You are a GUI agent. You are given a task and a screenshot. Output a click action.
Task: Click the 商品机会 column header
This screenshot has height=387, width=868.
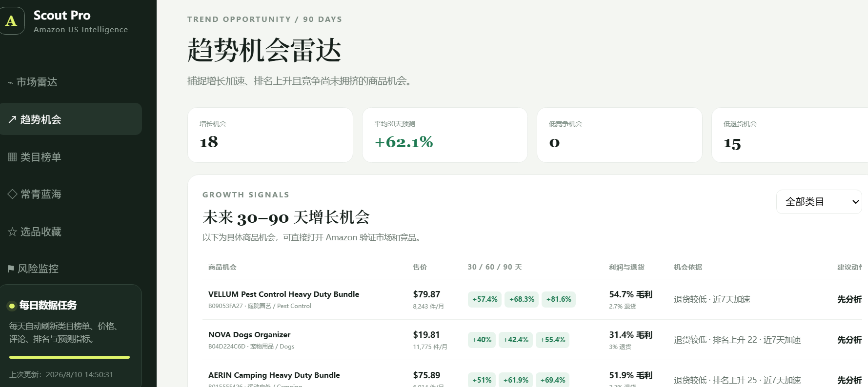point(222,267)
